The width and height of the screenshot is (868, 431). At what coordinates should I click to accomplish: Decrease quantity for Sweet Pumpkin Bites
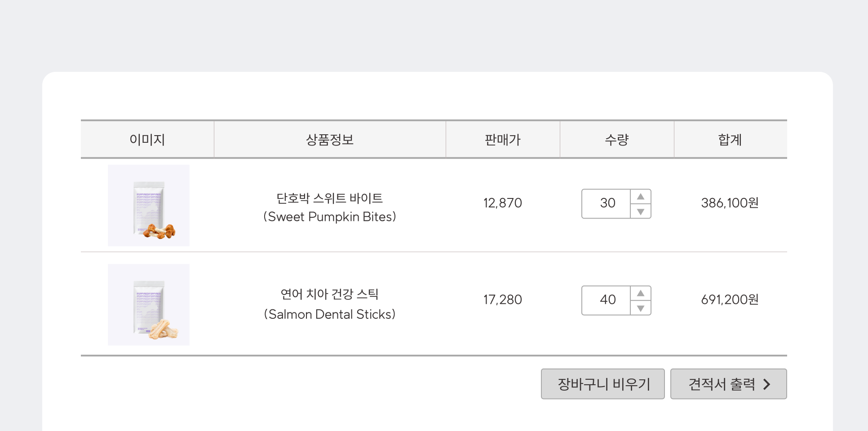pyautogui.click(x=641, y=211)
